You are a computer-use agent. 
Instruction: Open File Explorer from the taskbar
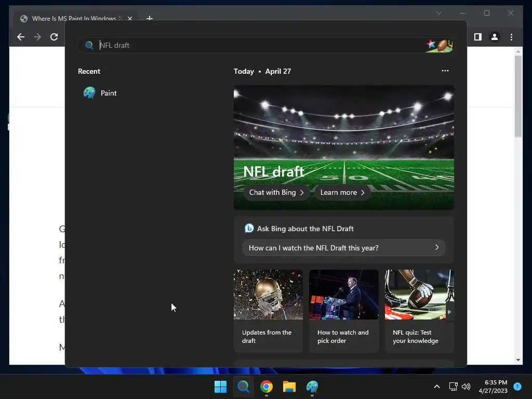[x=289, y=387]
